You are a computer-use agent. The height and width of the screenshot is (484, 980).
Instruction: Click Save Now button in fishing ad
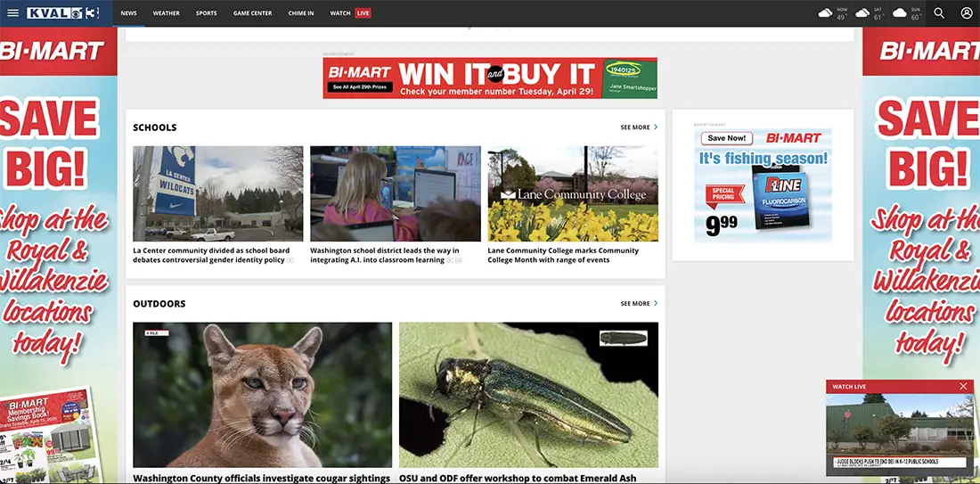pyautogui.click(x=727, y=138)
